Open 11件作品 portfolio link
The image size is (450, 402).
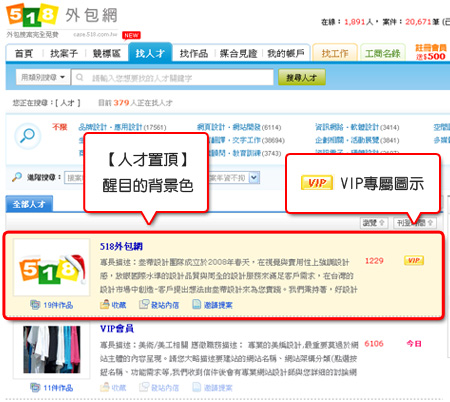[x=58, y=388]
